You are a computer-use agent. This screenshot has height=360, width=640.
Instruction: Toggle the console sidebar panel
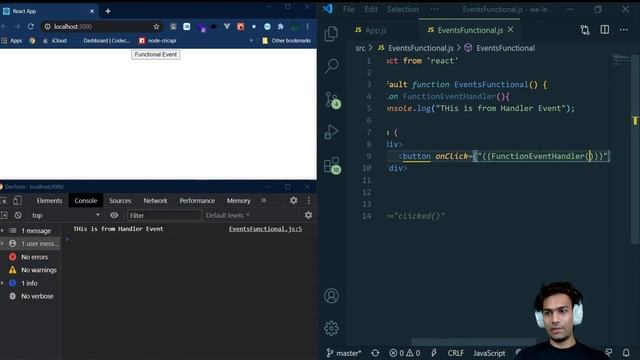[4, 215]
